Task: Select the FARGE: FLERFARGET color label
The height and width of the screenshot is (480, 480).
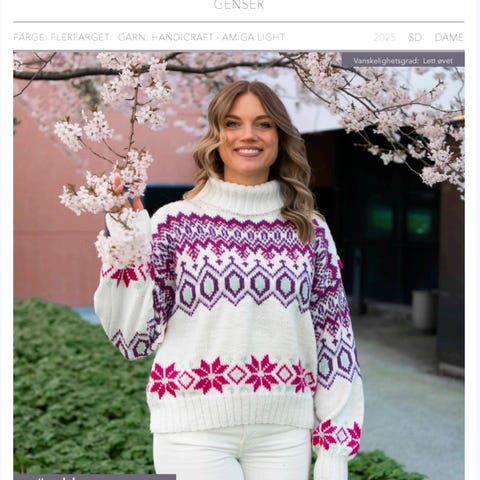Action: click(61, 37)
